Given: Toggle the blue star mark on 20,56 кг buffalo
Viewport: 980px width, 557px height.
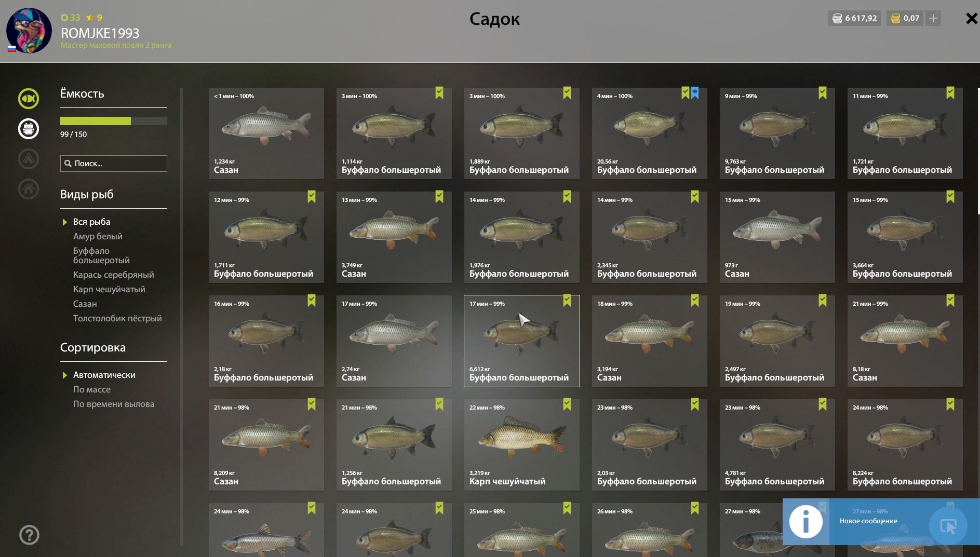Looking at the screenshot, I should (x=695, y=93).
